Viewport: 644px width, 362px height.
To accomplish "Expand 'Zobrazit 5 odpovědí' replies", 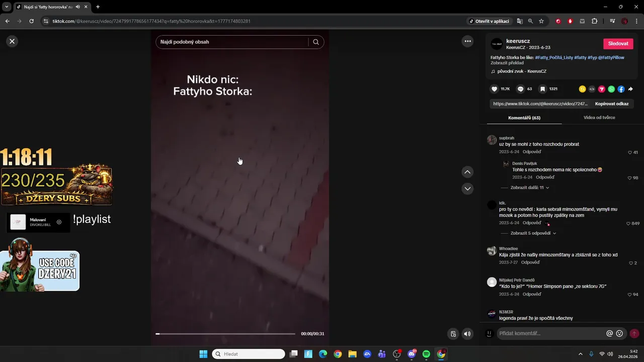I will tap(533, 233).
